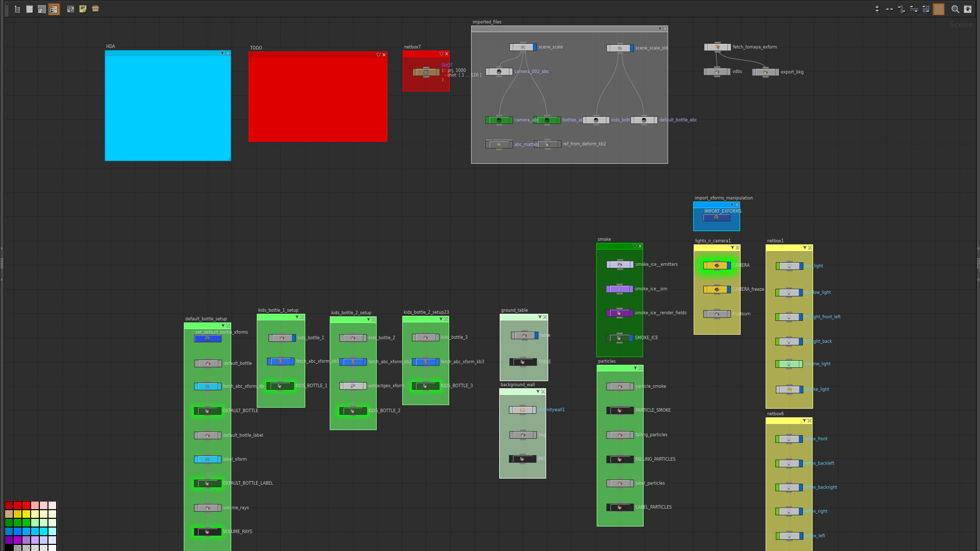
Task: Toggle the color palette toolbar button
Action: pos(54,9)
